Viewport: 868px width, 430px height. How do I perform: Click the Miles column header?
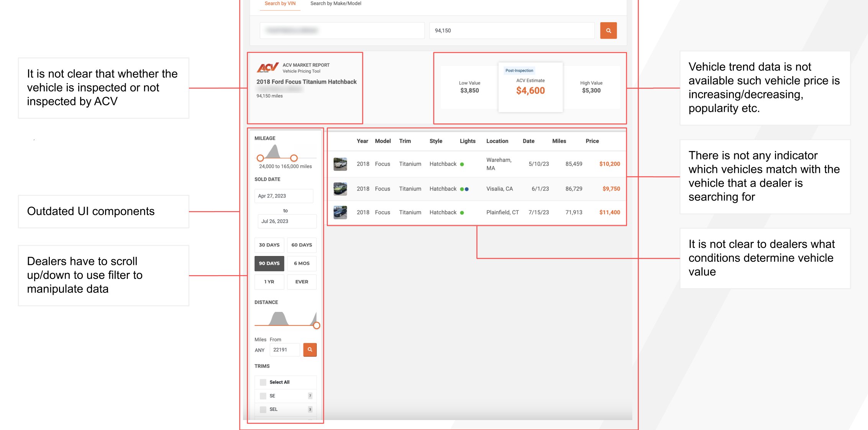[x=559, y=141]
